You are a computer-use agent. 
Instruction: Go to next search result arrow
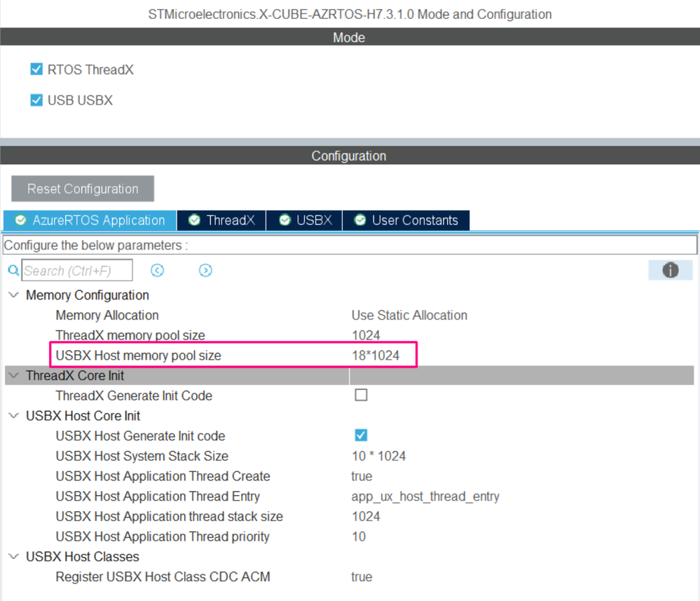[x=205, y=270]
